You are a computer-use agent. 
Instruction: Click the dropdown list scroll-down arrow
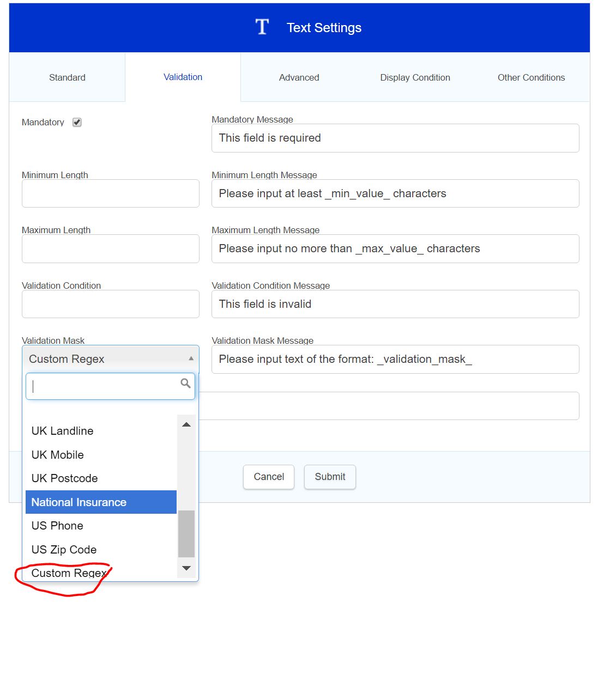[x=186, y=568]
